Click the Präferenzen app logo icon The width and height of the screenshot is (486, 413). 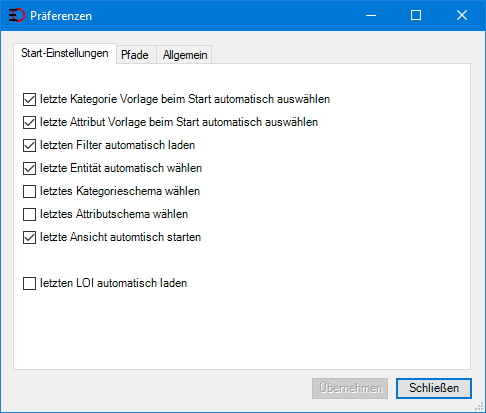click(x=17, y=15)
